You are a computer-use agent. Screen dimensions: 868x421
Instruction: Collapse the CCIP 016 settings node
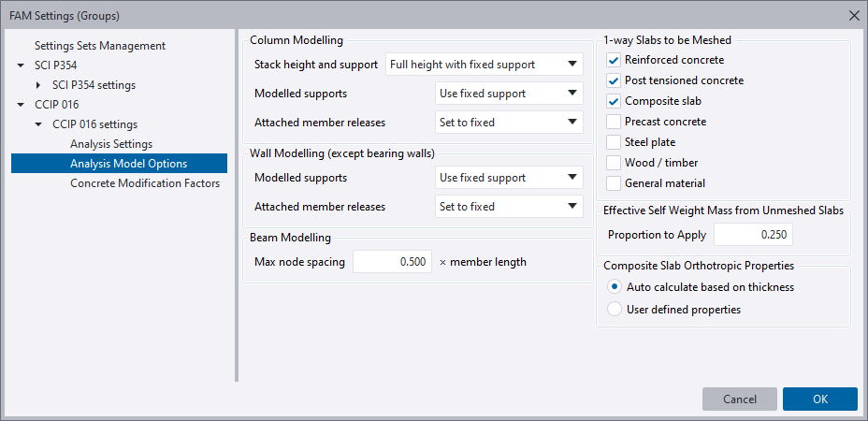click(38, 124)
